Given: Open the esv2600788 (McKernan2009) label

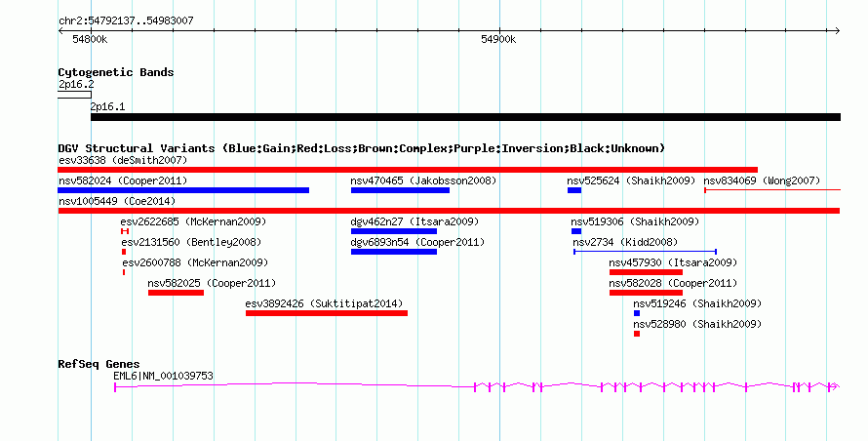Looking at the screenshot, I should pyautogui.click(x=195, y=262).
